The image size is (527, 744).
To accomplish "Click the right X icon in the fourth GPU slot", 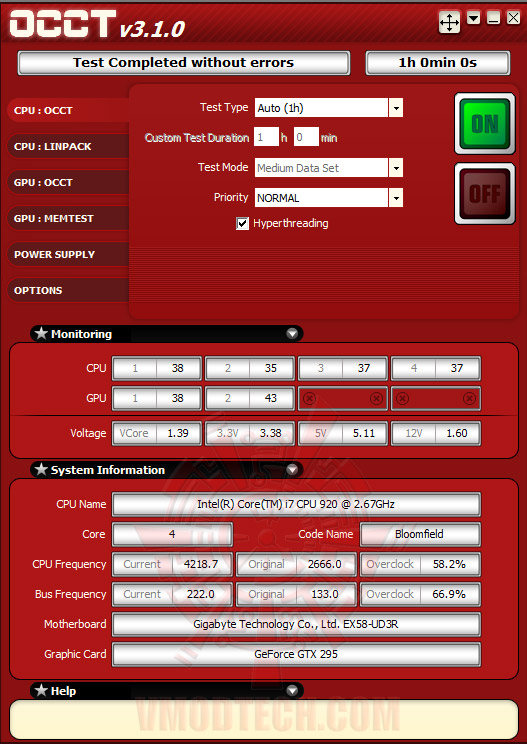I will click(469, 398).
